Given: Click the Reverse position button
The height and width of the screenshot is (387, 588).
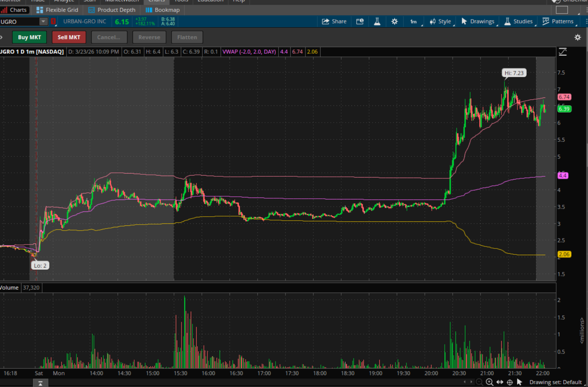Looking at the screenshot, I should pyautogui.click(x=149, y=37).
